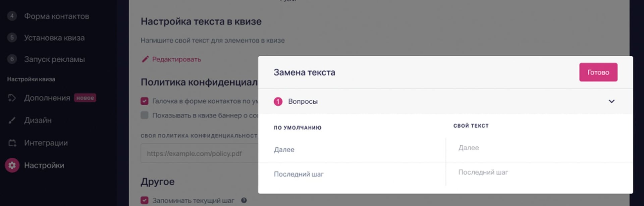Click help icon beside Запоминать текущий шаг
Image resolution: width=644 pixels, height=206 pixels.
244,200
